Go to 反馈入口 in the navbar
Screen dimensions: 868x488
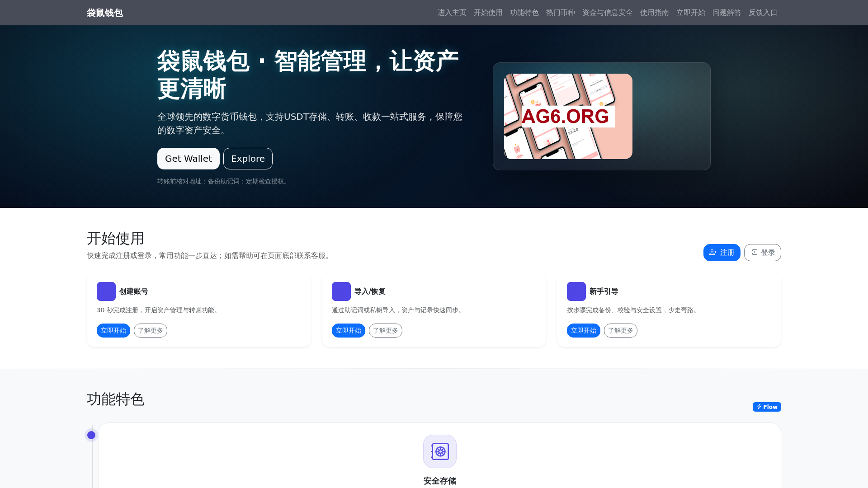763,13
